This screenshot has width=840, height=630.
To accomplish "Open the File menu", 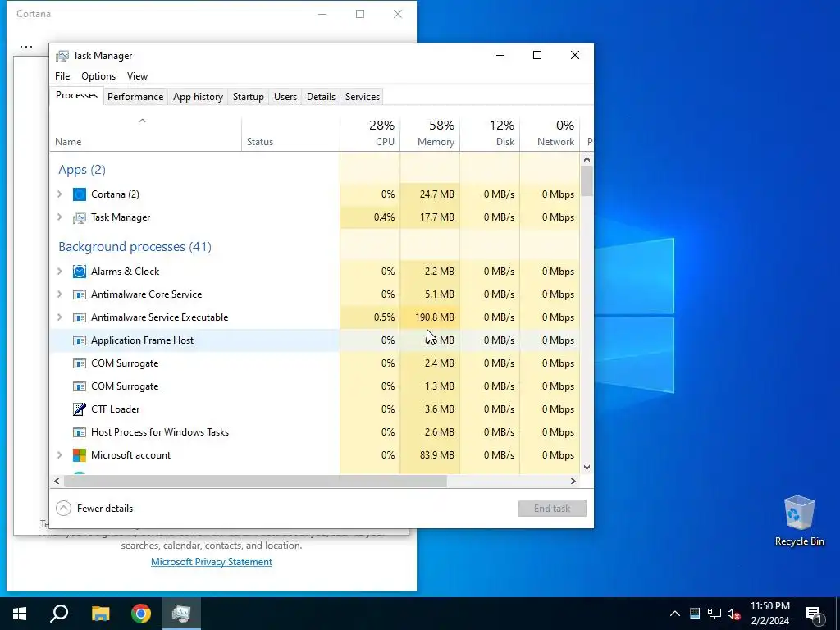I will point(62,76).
